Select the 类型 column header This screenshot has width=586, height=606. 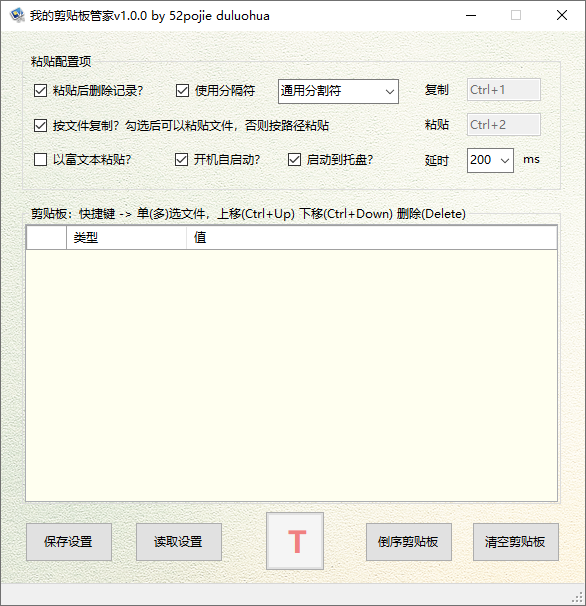(126, 238)
